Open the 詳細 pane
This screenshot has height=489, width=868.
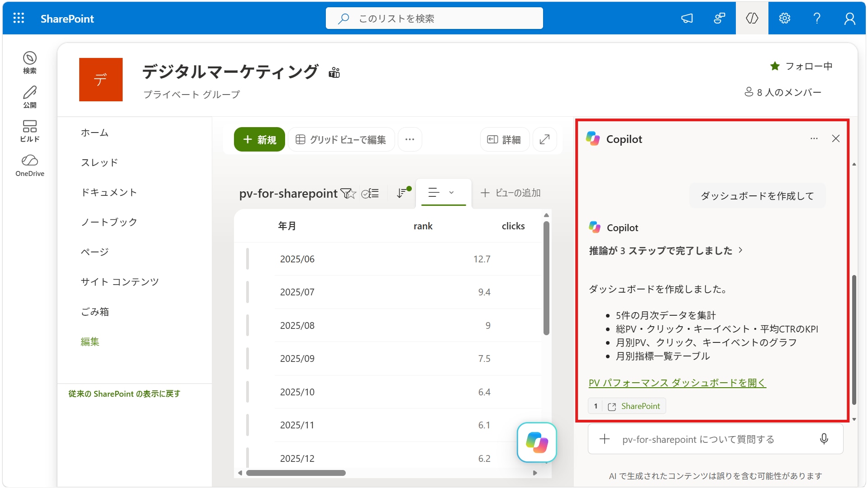pyautogui.click(x=504, y=139)
